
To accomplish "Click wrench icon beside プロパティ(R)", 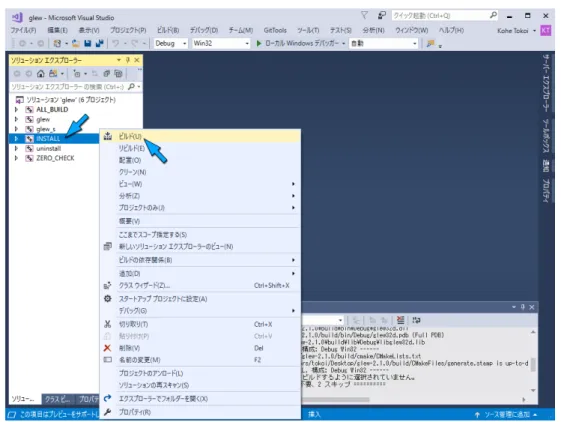I will 107,412.
